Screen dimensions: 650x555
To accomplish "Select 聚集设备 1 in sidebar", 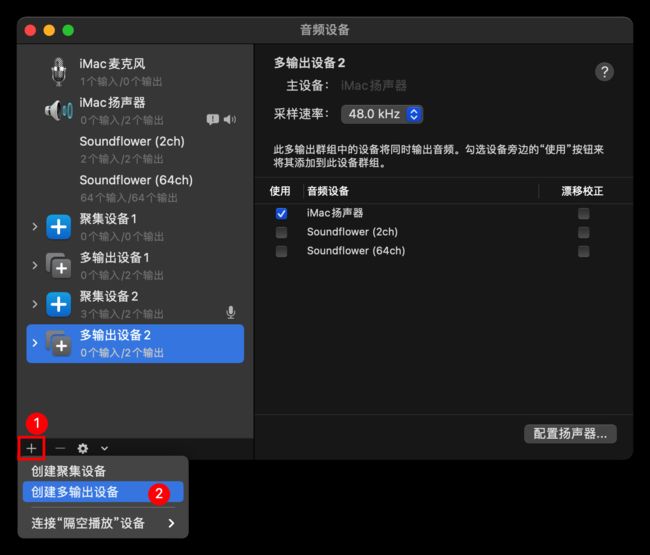I will [135, 227].
